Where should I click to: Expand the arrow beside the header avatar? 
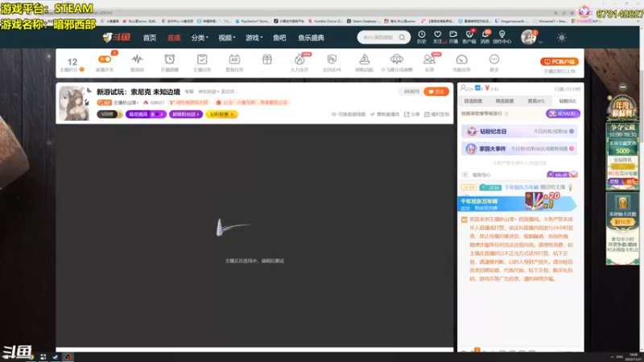540,42
